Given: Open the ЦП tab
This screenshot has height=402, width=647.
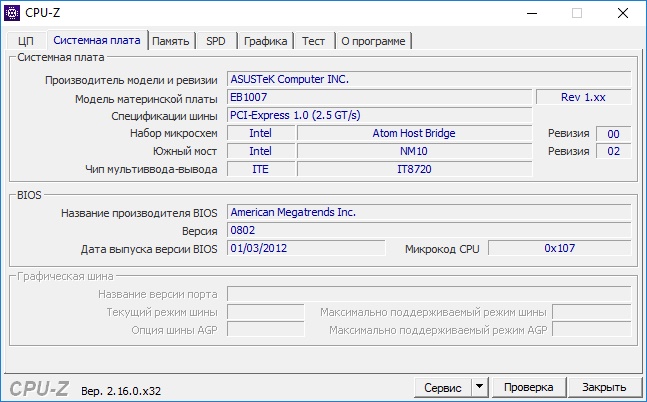Looking at the screenshot, I should pos(26,41).
